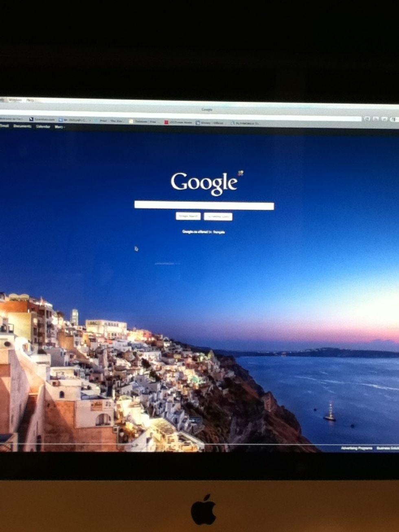Click inside the Google search box
This screenshot has height=532, width=399.
(204, 206)
